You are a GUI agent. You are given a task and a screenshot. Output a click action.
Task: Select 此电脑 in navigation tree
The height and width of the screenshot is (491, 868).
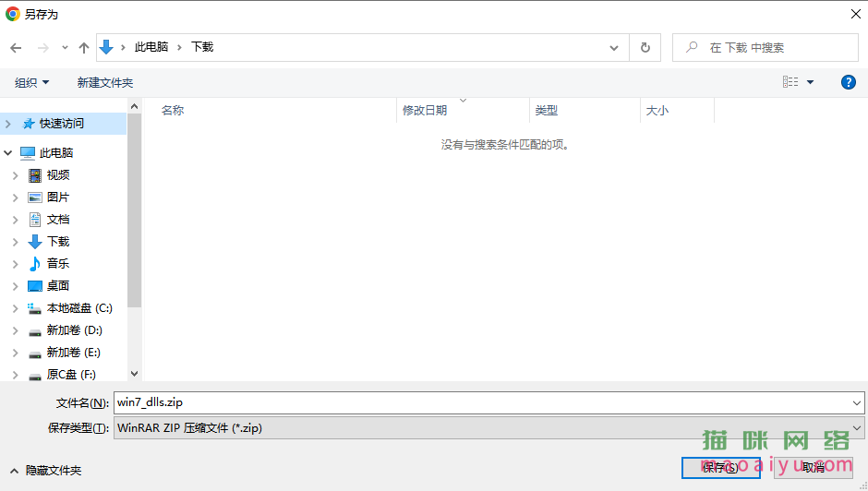coord(56,153)
